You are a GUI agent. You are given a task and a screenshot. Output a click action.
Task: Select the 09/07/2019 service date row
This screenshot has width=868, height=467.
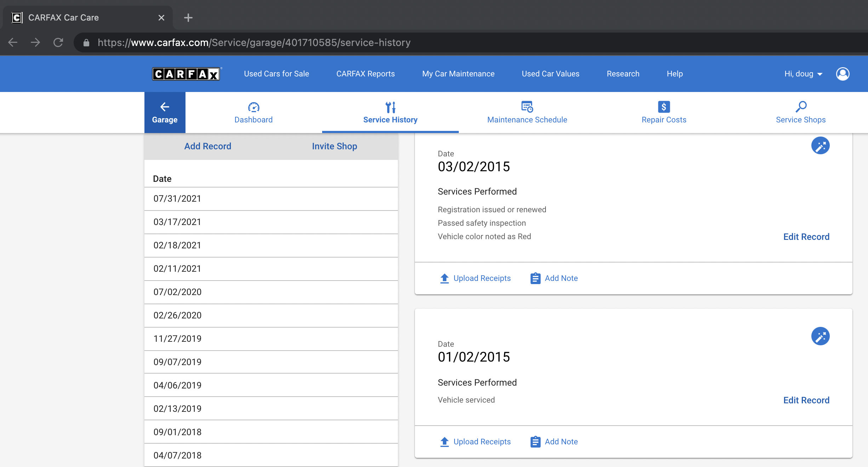[271, 362]
